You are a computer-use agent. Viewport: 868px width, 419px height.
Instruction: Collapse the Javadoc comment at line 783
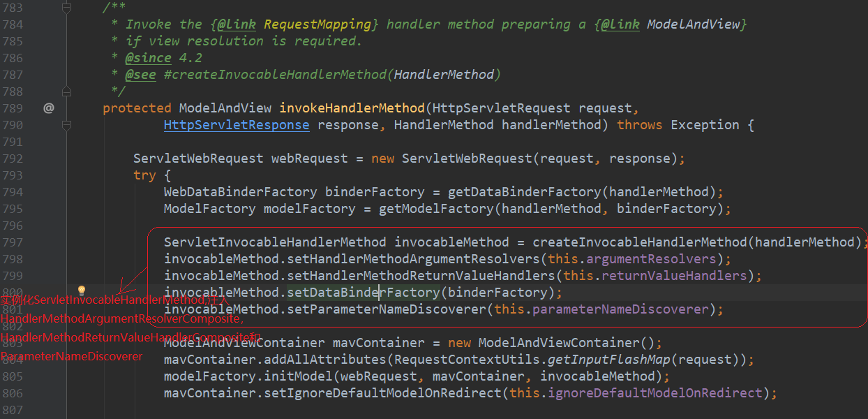click(66, 8)
